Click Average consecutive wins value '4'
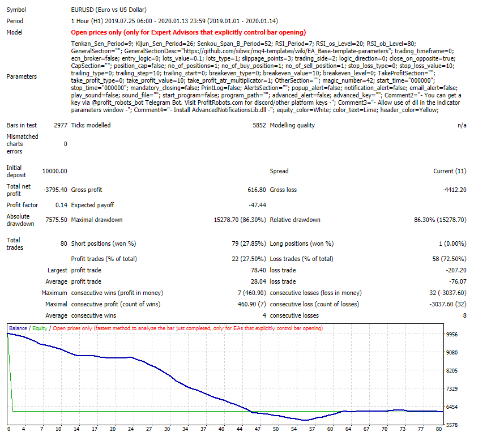This screenshot has height=436, width=504. (x=264, y=315)
